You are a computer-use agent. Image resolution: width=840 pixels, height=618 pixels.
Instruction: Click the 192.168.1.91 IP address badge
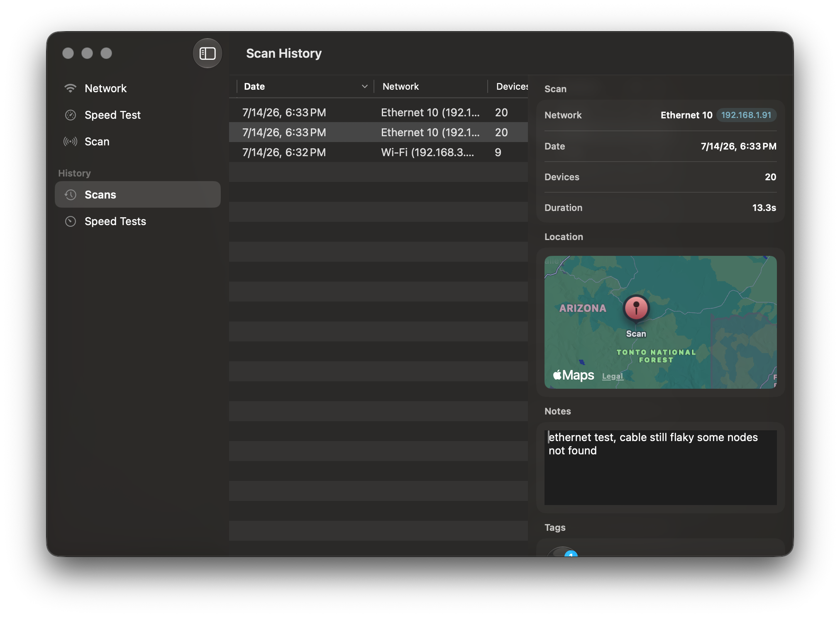(746, 115)
